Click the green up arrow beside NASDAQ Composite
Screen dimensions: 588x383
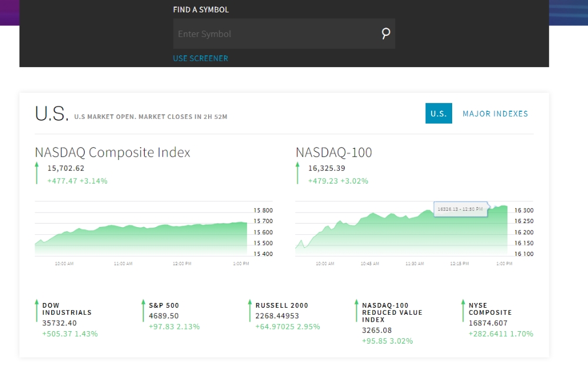pyautogui.click(x=36, y=173)
